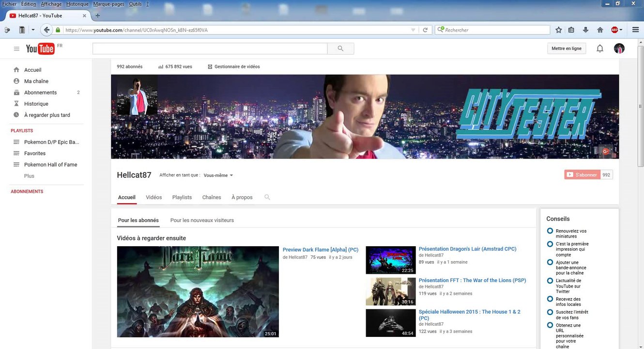Viewport: 644px width, 349px height.
Task: Click the Abonnements icon in sidebar
Action: (x=16, y=93)
